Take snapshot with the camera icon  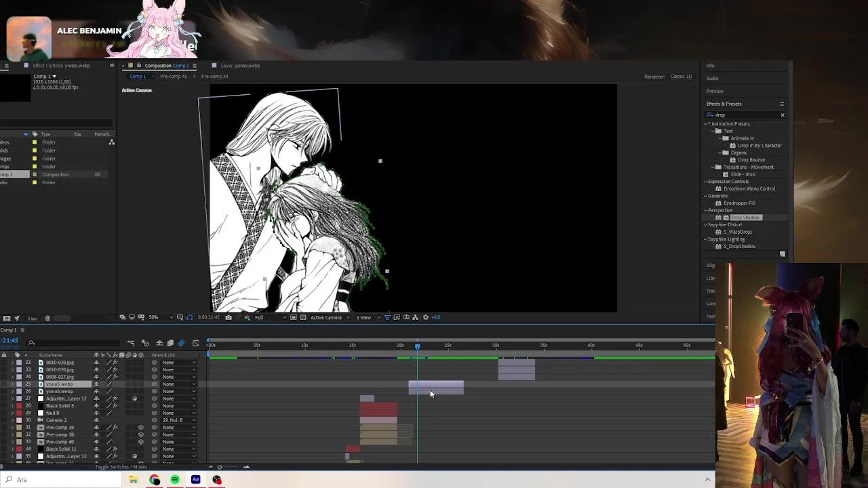click(229, 317)
